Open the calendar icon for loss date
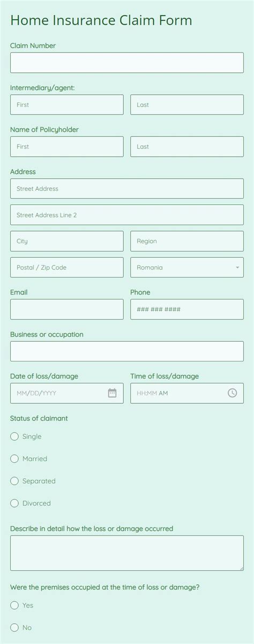The height and width of the screenshot is (644, 254). tap(112, 393)
